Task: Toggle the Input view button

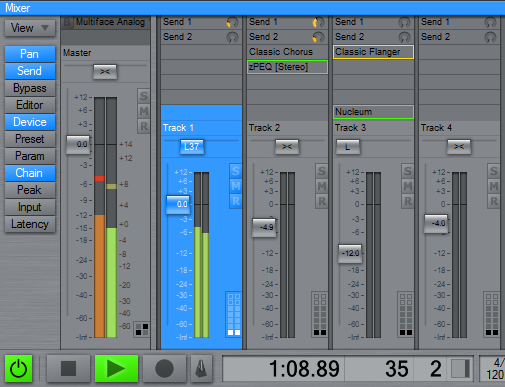Action: 30,207
